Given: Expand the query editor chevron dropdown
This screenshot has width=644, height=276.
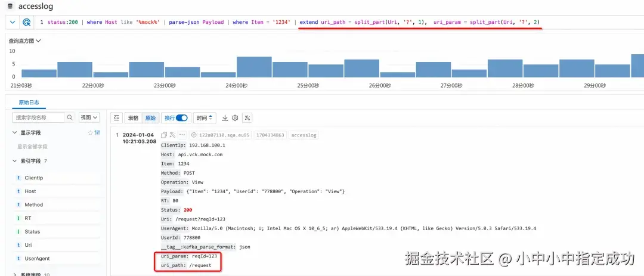Looking at the screenshot, I should coord(13,22).
